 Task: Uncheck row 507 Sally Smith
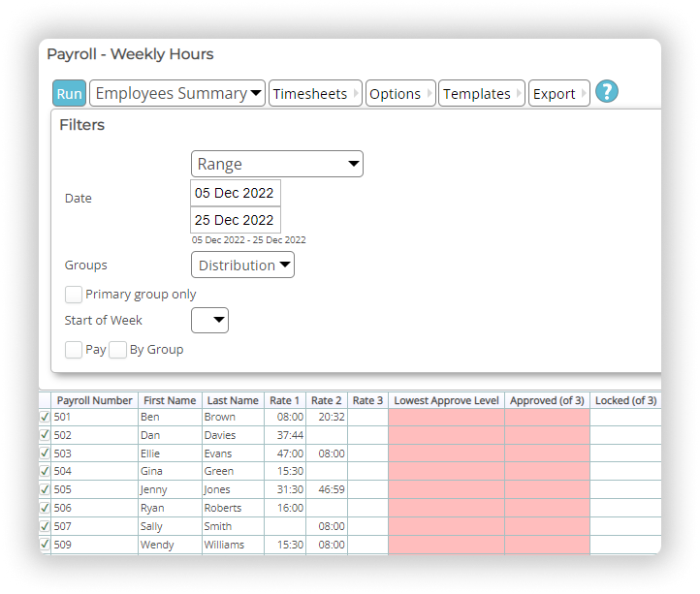pyautogui.click(x=45, y=526)
